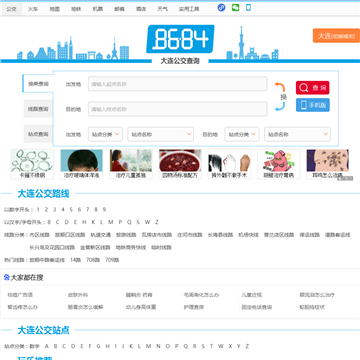Open the 天气 tab in top navigation
Image resolution: width=360 pixels, height=360 pixels.
[162, 9]
